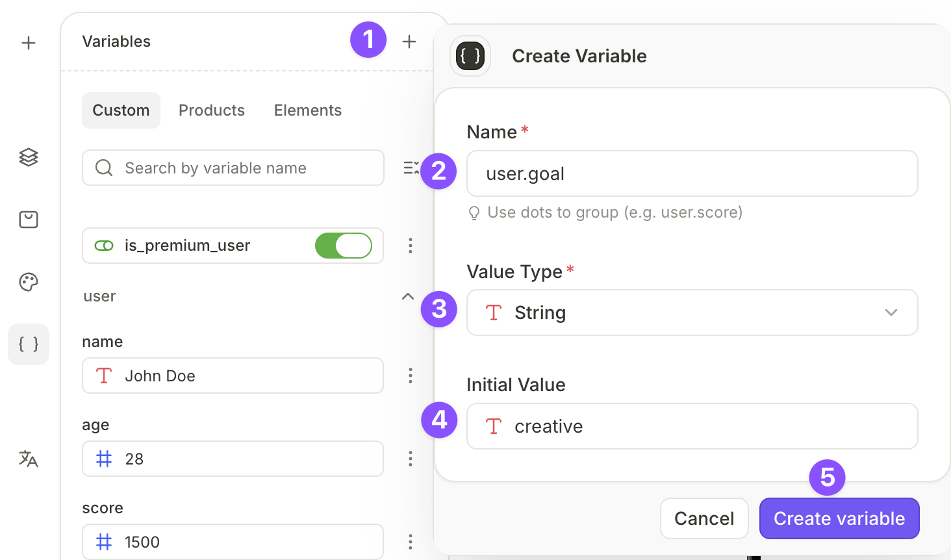Click the Variables panel title
951x560 pixels.
(x=116, y=42)
